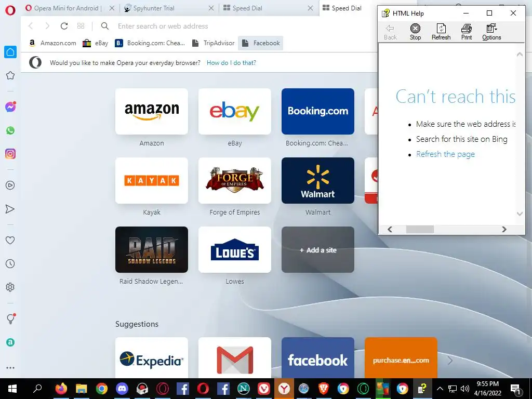Open WhatsApp in the Opera sidebar
The height and width of the screenshot is (399, 532).
click(x=10, y=130)
